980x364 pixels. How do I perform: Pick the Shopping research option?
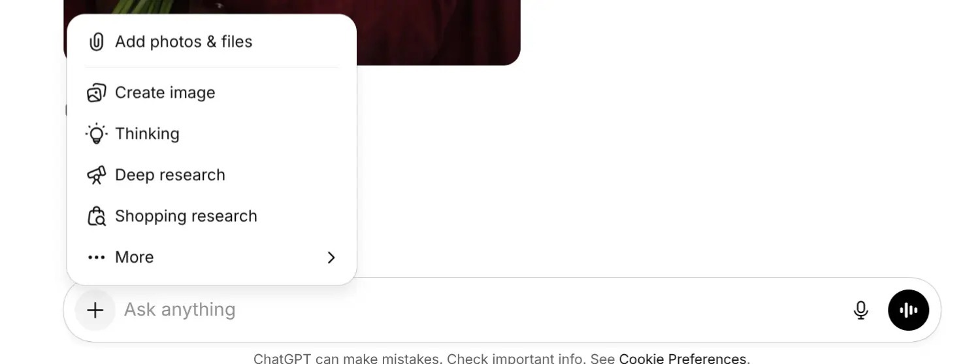(x=212, y=216)
